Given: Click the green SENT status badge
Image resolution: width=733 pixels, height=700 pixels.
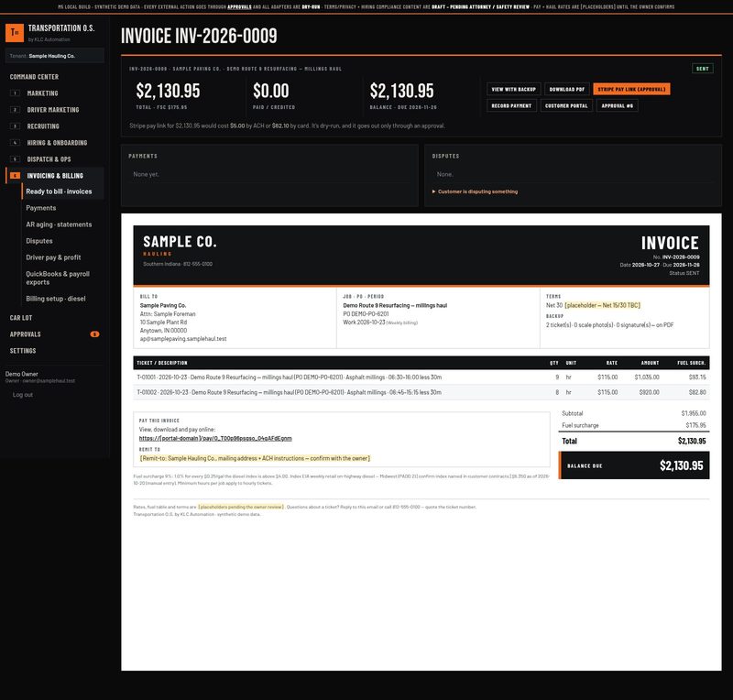Looking at the screenshot, I should pyautogui.click(x=702, y=69).
